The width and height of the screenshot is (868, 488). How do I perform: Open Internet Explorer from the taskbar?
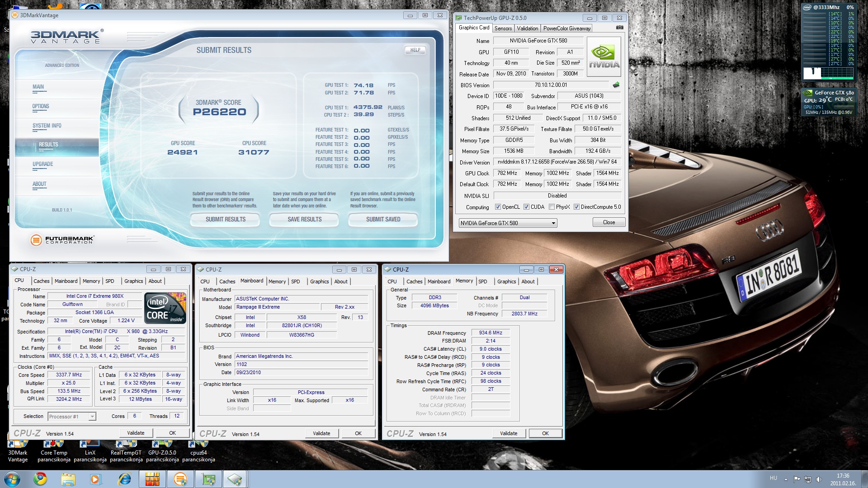[x=124, y=479]
